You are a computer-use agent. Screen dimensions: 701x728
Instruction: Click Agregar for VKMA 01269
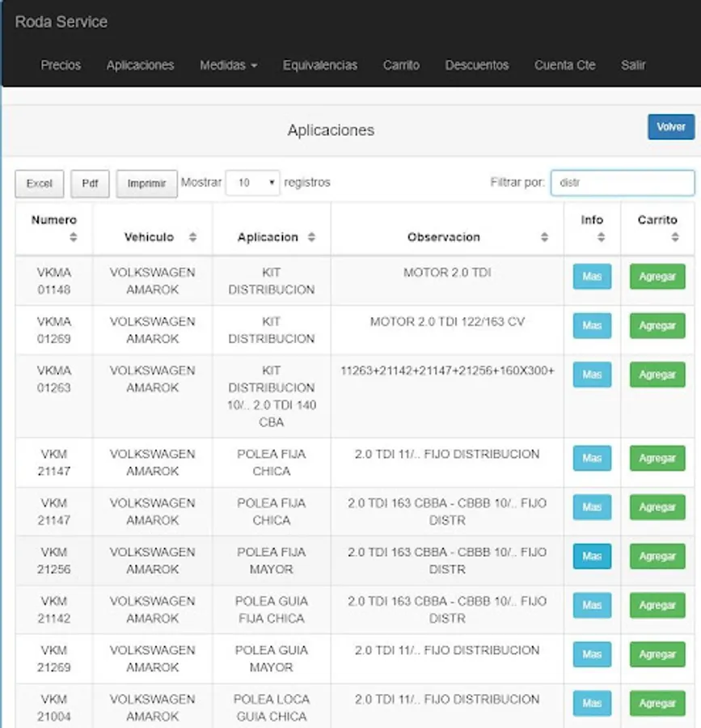pos(657,325)
